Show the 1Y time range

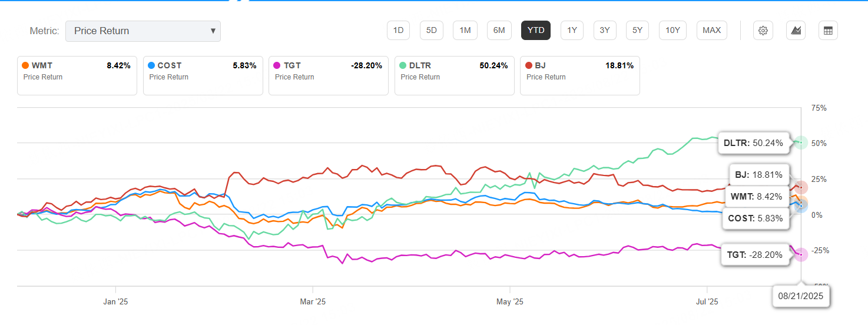tap(572, 31)
